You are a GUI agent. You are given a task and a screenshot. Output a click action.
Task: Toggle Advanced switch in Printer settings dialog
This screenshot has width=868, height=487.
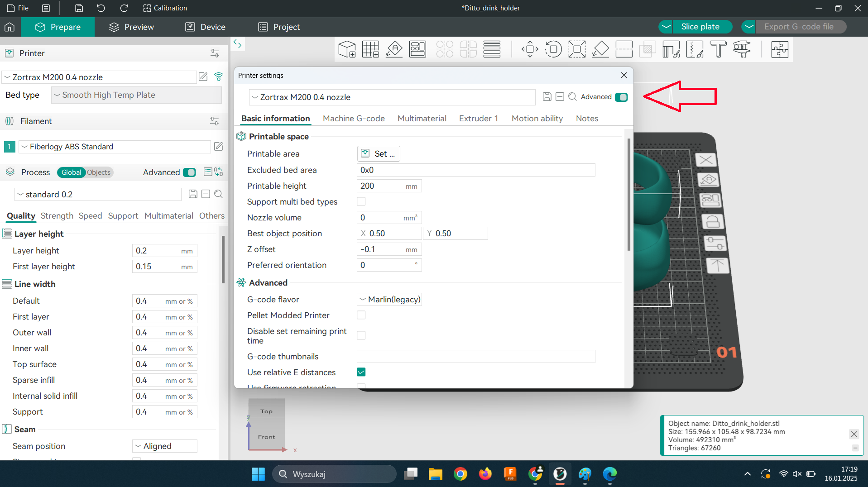tap(621, 97)
